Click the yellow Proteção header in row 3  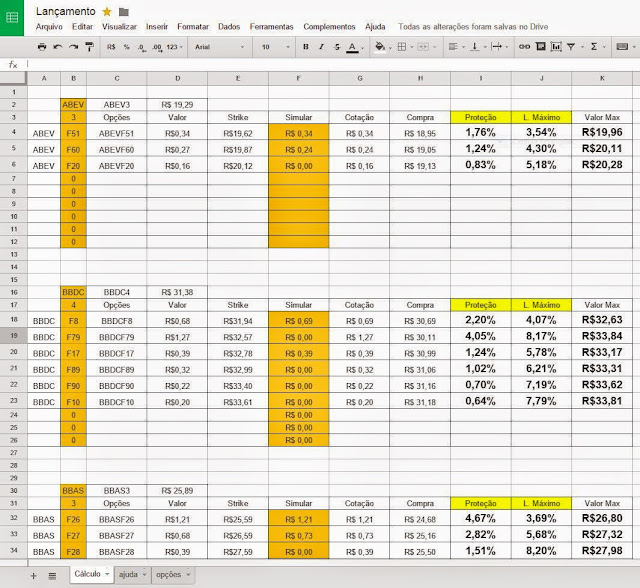[x=481, y=118]
